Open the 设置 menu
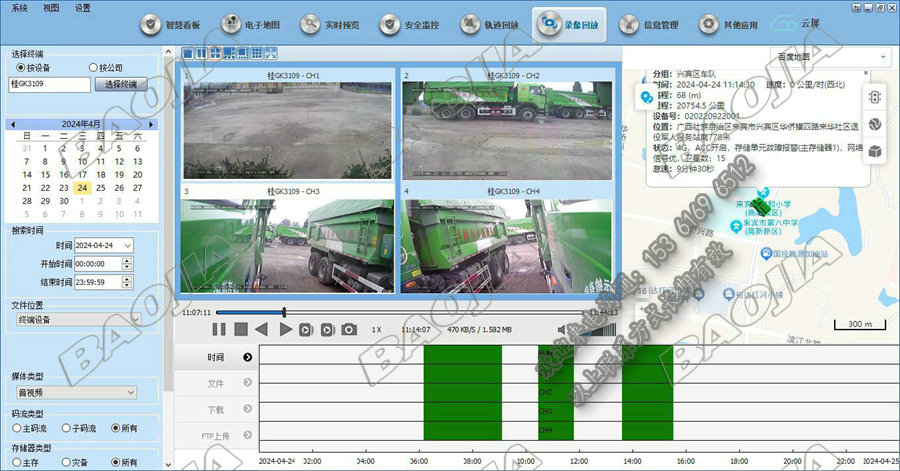Viewport: 900px width, 471px height. tap(82, 7)
